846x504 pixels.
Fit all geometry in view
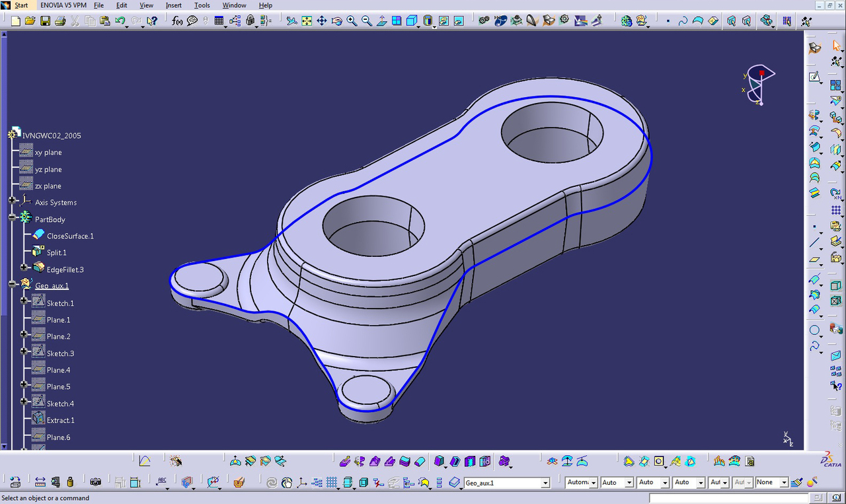tap(307, 21)
